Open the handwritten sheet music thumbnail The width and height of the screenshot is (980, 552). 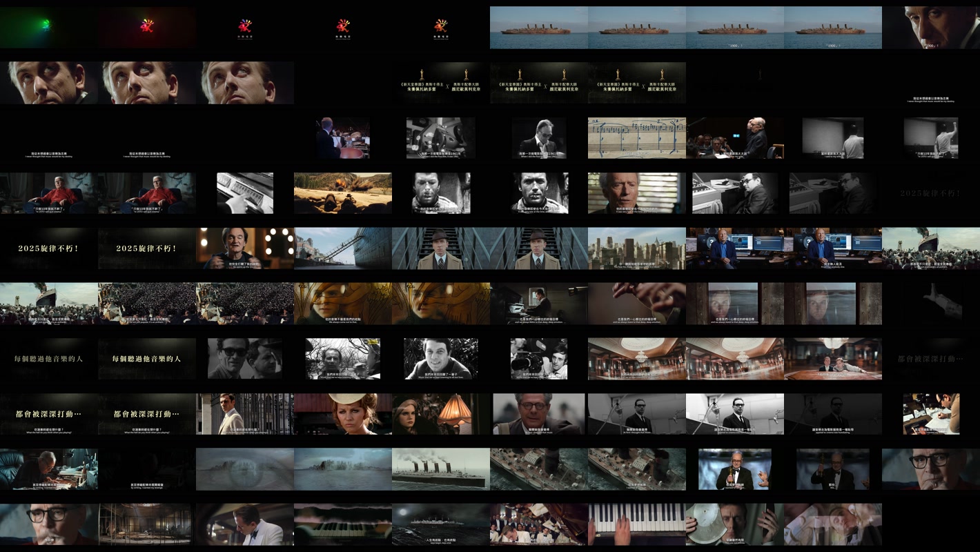tap(636, 138)
